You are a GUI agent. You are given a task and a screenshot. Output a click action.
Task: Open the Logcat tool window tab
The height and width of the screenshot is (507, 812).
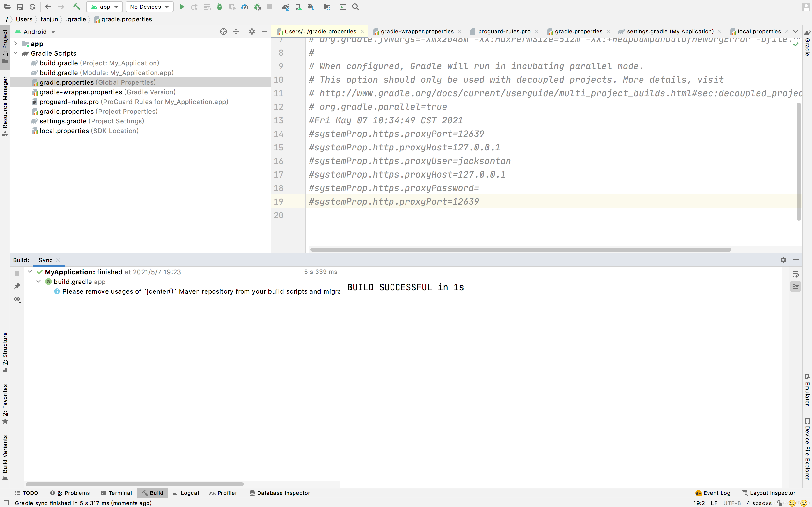coord(186,493)
